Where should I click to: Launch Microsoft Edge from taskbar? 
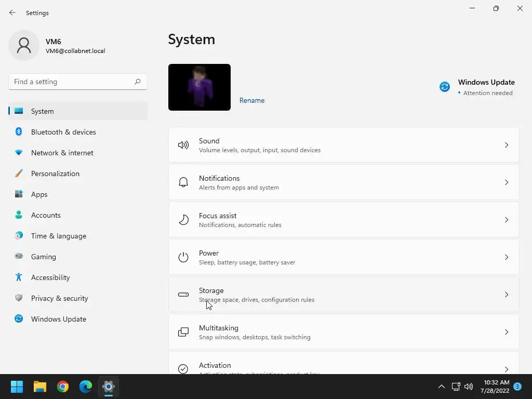(x=86, y=387)
